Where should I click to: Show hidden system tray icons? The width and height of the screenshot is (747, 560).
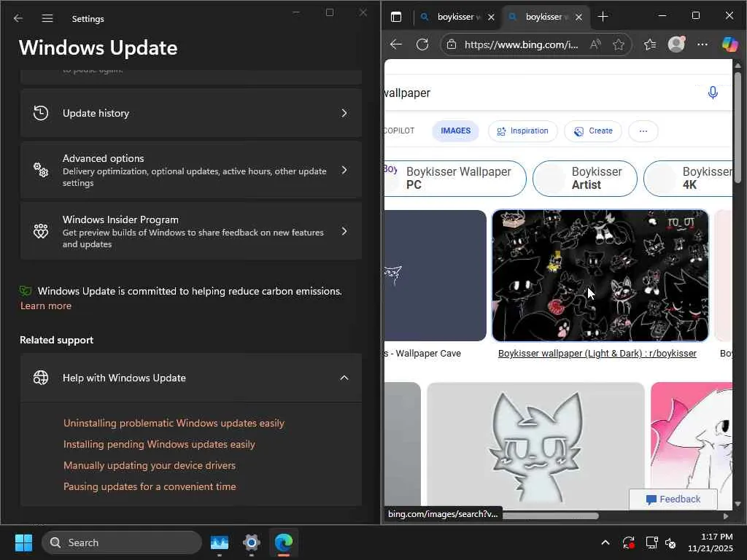click(x=605, y=542)
